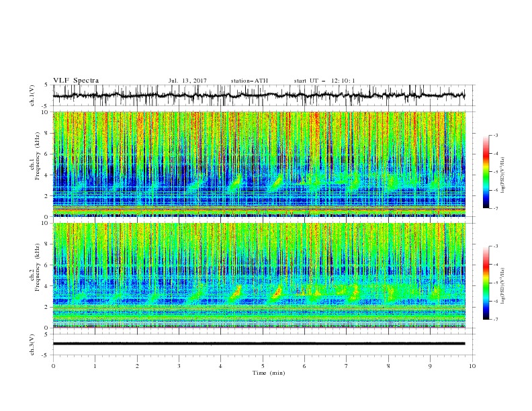Click the ch.1 'Frequency (kHz)' axis label
Screen dimensions: 532x411
click(38, 156)
